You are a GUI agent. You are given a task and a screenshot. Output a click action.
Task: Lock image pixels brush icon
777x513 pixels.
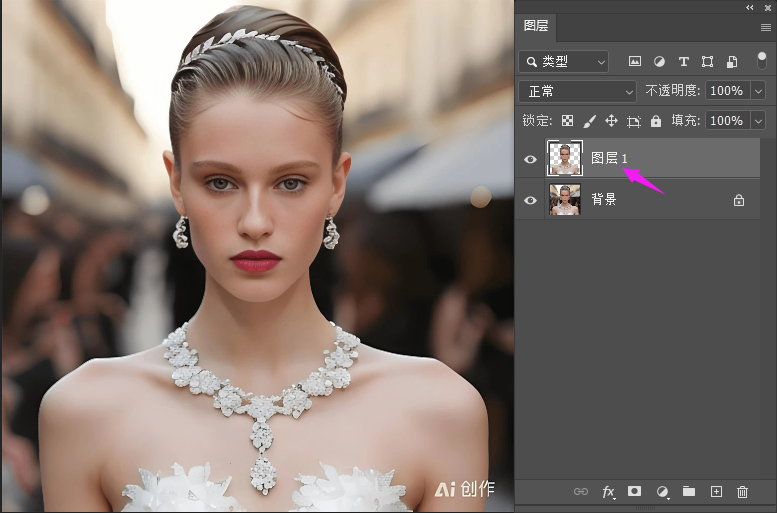(x=590, y=121)
